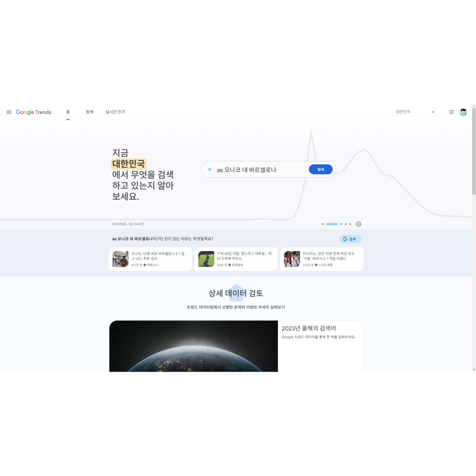This screenshot has height=476, width=476.
Task: Pause the trending carousel
Action: [x=358, y=224]
